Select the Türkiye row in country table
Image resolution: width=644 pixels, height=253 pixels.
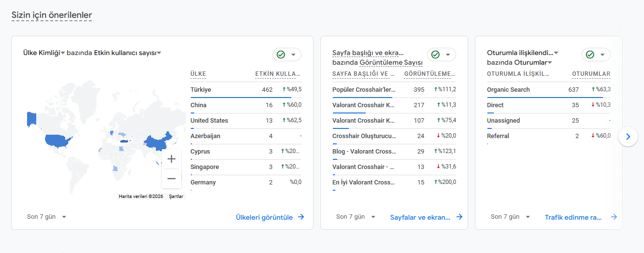(200, 90)
